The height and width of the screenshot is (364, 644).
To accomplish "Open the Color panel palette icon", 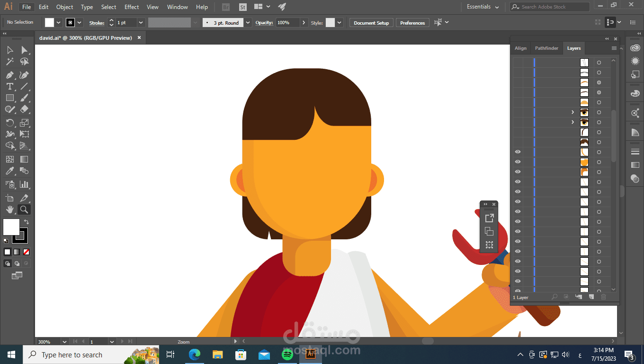I will (635, 93).
